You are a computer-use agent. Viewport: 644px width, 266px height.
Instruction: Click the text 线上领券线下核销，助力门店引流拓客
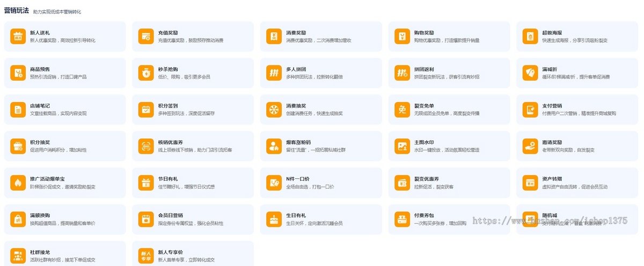(x=195, y=150)
